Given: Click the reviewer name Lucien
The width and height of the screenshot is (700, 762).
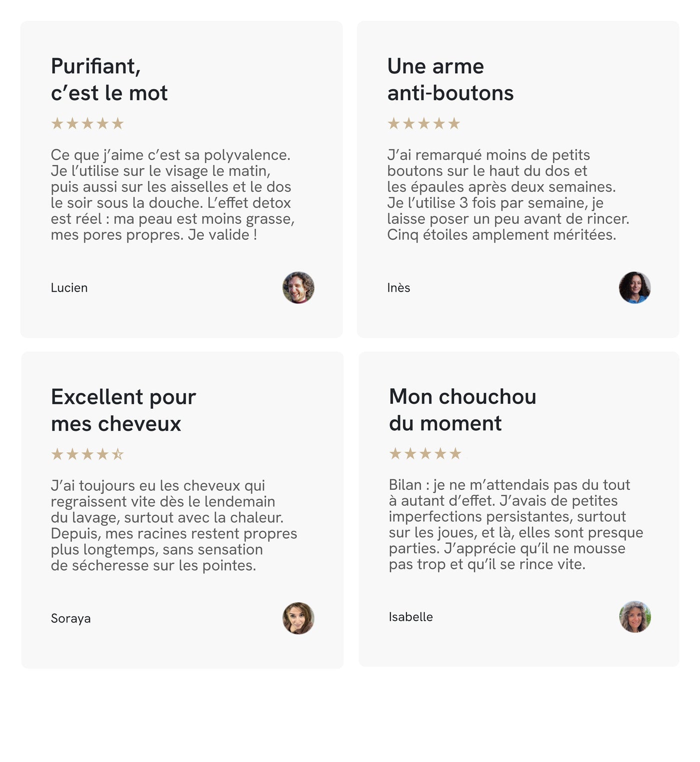Looking at the screenshot, I should pyautogui.click(x=69, y=288).
